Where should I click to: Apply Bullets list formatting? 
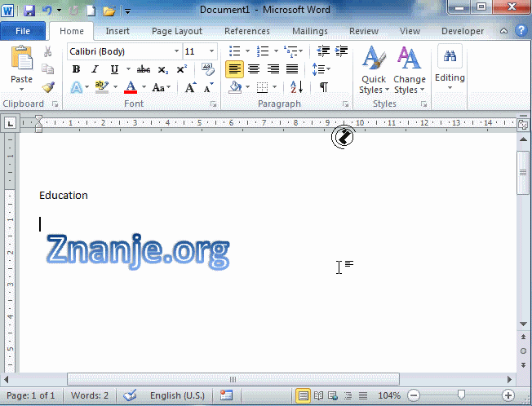tap(235, 51)
